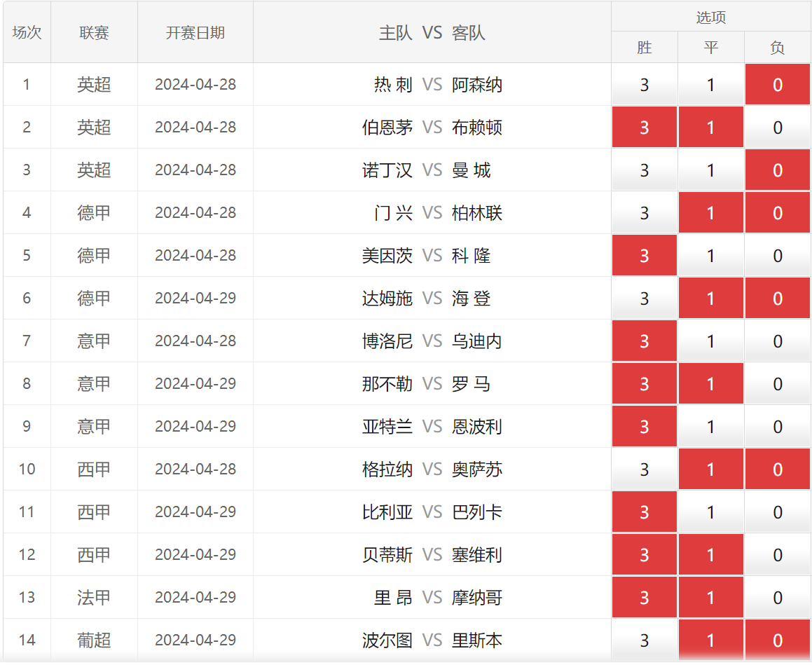Click the away team name 摩纳哥
This screenshot has width=812, height=665.
(477, 597)
